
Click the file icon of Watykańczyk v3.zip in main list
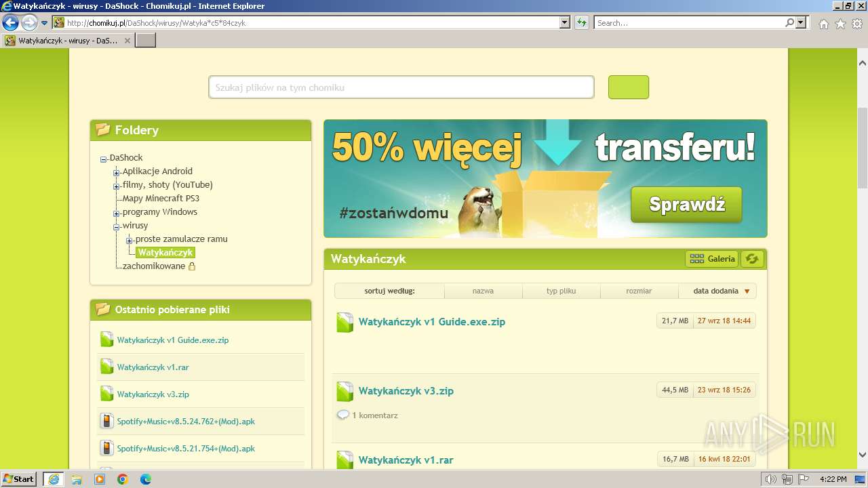click(x=345, y=392)
